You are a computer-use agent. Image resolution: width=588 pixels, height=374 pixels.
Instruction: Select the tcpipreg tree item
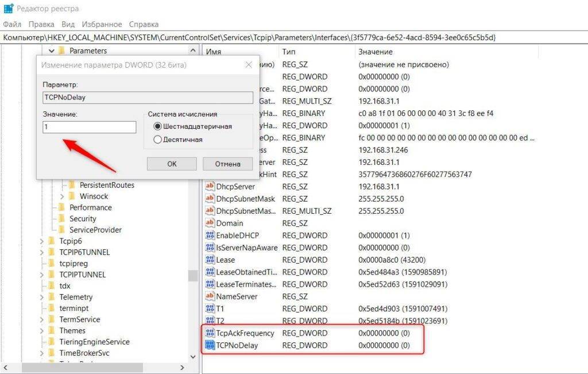73,263
